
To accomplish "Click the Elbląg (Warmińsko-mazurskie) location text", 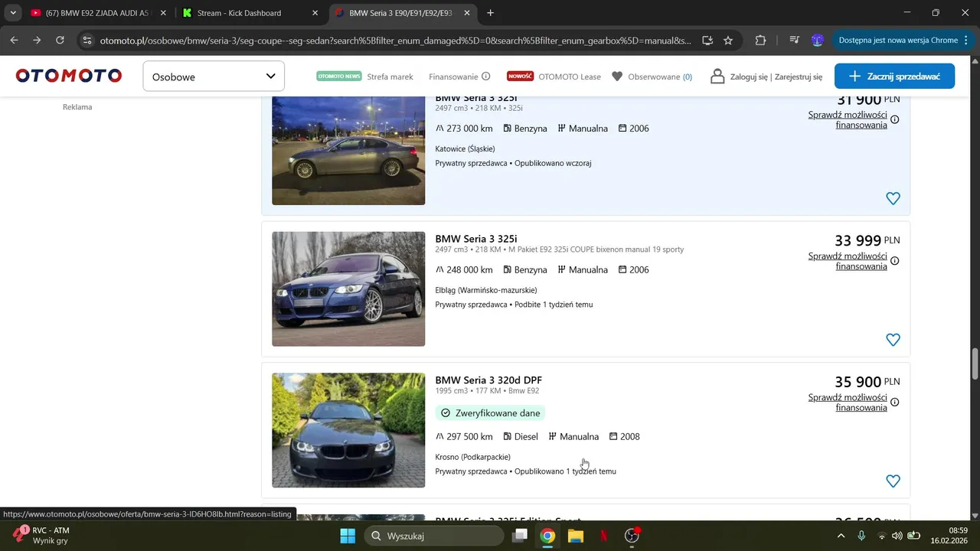I will click(486, 290).
